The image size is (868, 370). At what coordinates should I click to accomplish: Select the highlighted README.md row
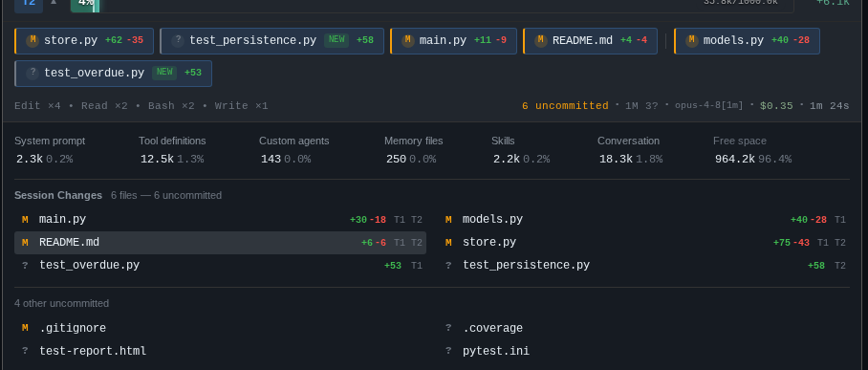(220, 243)
